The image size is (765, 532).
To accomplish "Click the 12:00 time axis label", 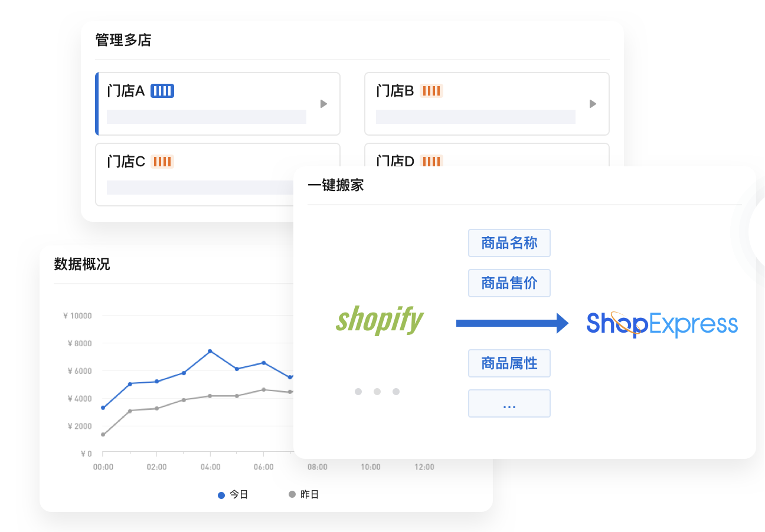I will [424, 467].
